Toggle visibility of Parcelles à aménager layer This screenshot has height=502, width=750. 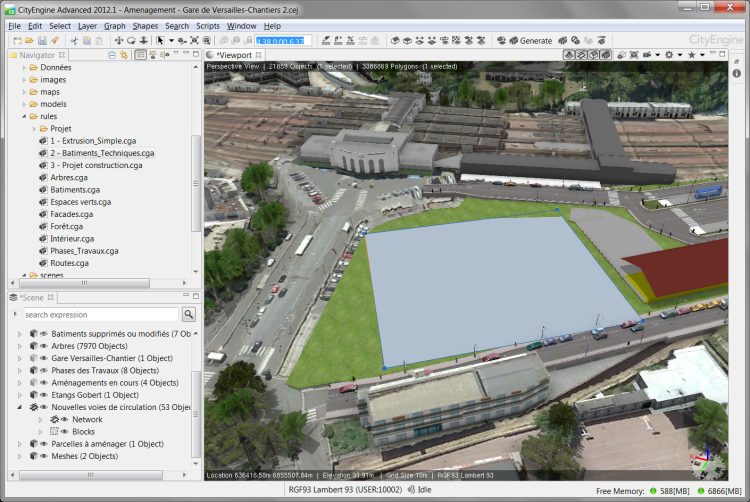click(44, 444)
